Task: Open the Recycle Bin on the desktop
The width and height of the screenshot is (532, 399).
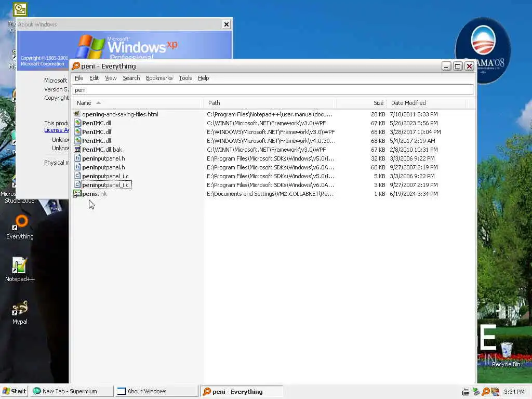Action: (506, 354)
